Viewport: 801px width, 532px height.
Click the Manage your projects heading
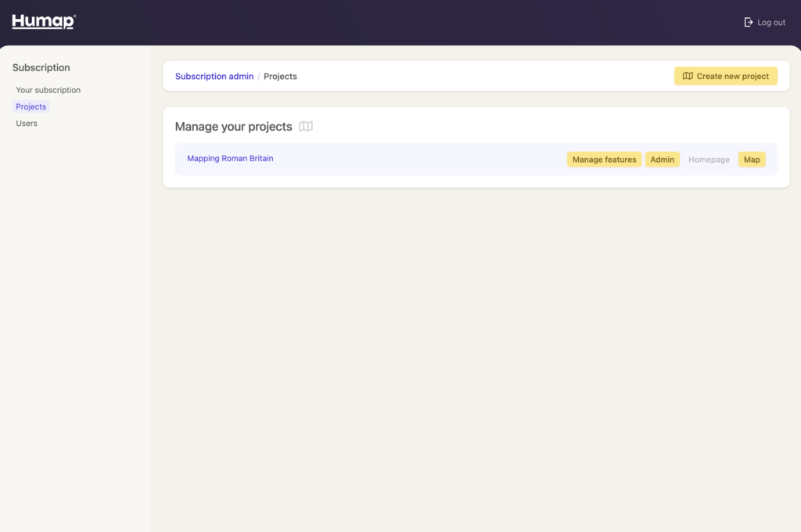(233, 127)
